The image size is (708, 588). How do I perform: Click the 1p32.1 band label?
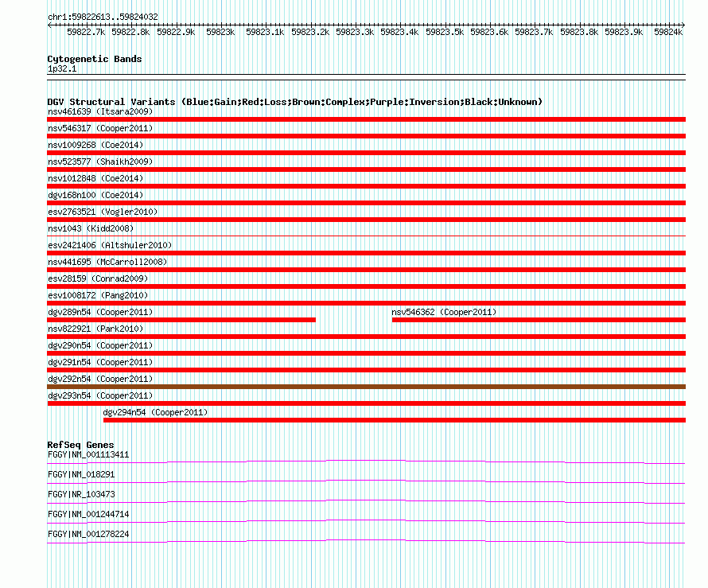point(62,69)
